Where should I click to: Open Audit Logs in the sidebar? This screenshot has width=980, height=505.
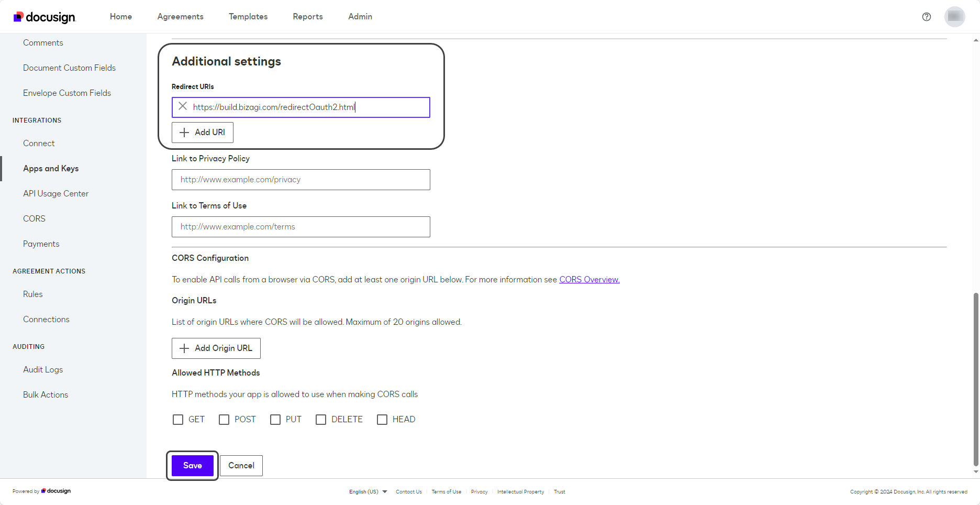[x=43, y=370]
